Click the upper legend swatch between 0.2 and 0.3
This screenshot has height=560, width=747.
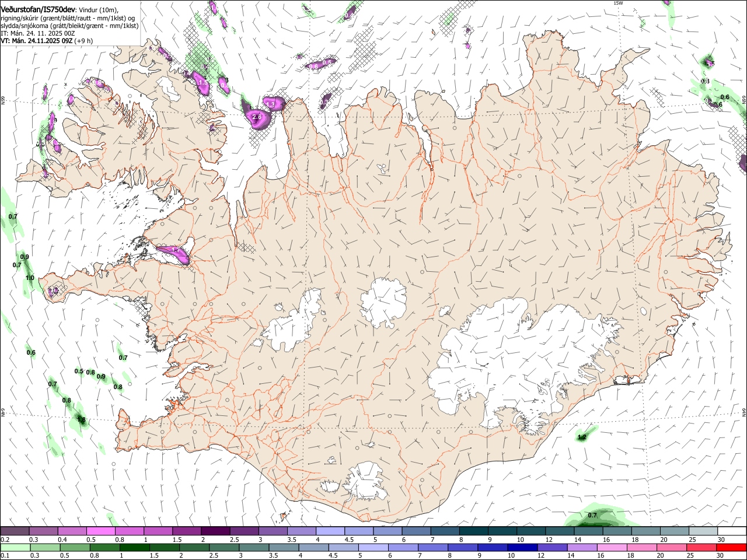(x=15, y=531)
